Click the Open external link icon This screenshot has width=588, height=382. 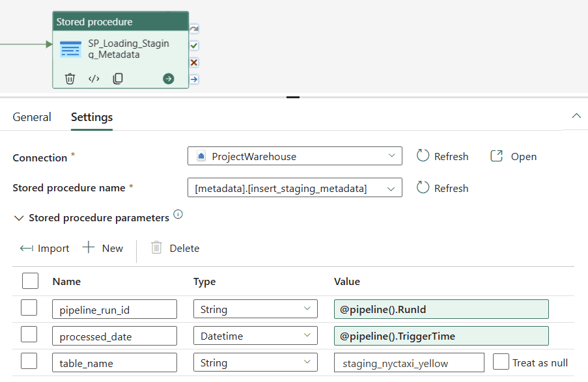(496, 156)
